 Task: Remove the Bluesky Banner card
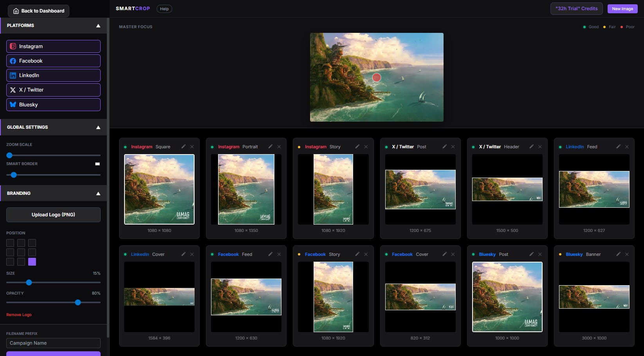(x=627, y=254)
